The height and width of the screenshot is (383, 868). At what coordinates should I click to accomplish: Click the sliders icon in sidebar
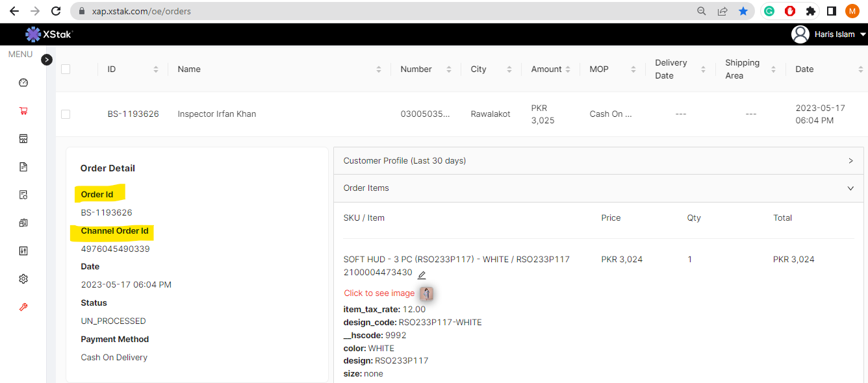click(x=23, y=251)
